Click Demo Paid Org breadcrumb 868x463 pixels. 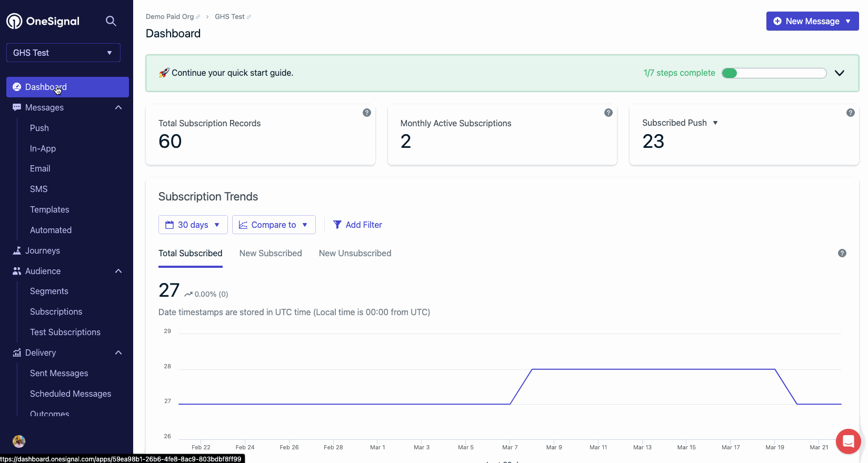(x=169, y=16)
